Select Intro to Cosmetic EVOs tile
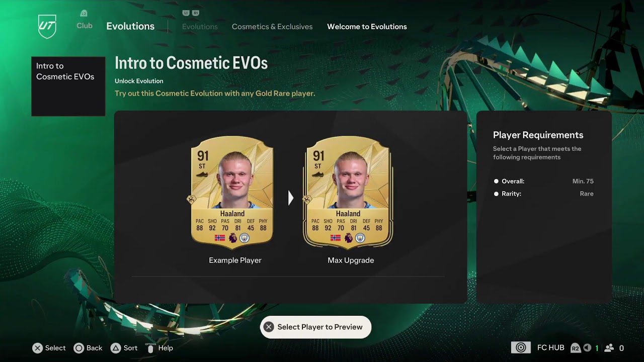The width and height of the screenshot is (644, 362). (68, 86)
